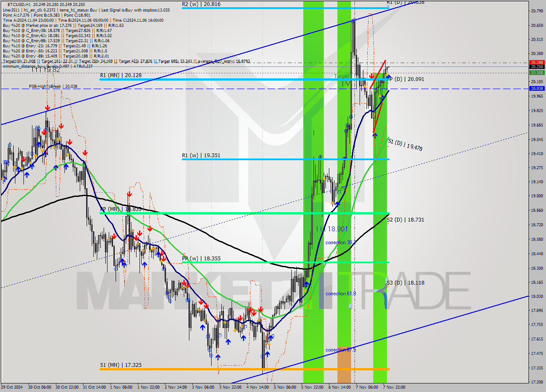Viewport: 546px width, 392px height.
Task: Click the 31 Oct 14:00 time label
Action: (94, 387)
